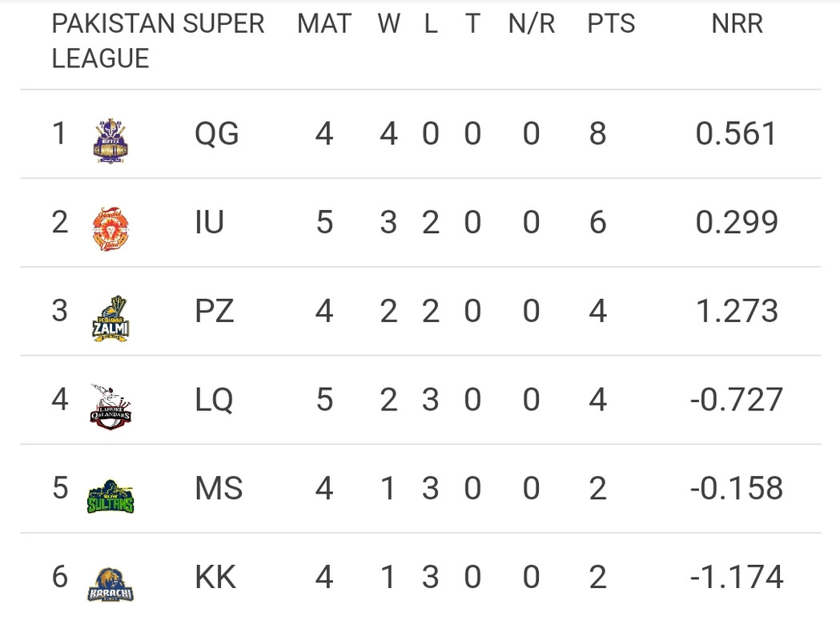Click the QG team name

[217, 134]
